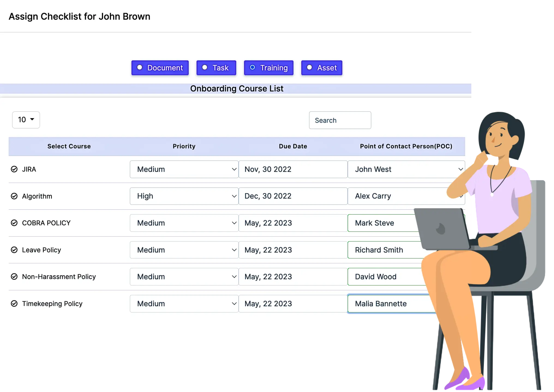Toggle the Training radio button

(252, 67)
